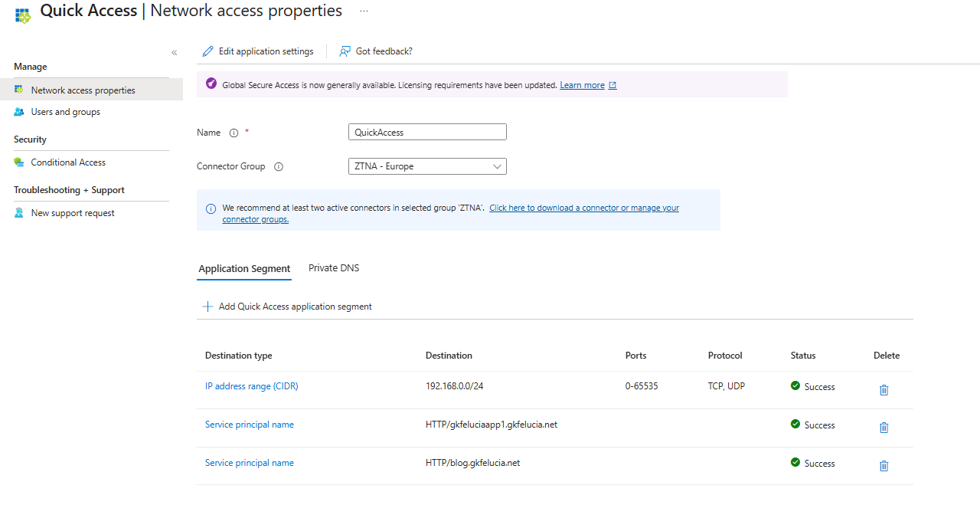The height and width of the screenshot is (528, 980).
Task: Open Edit application settings
Action: [257, 51]
